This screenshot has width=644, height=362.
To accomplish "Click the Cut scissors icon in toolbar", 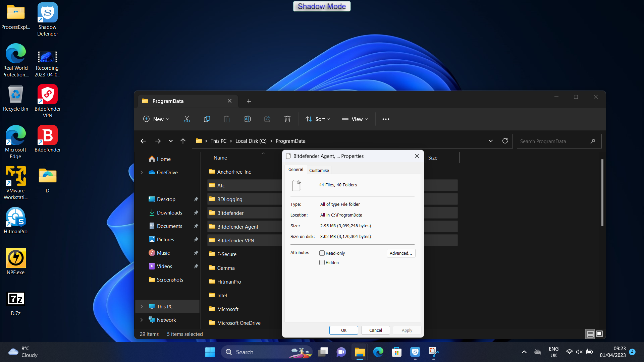I will click(187, 119).
